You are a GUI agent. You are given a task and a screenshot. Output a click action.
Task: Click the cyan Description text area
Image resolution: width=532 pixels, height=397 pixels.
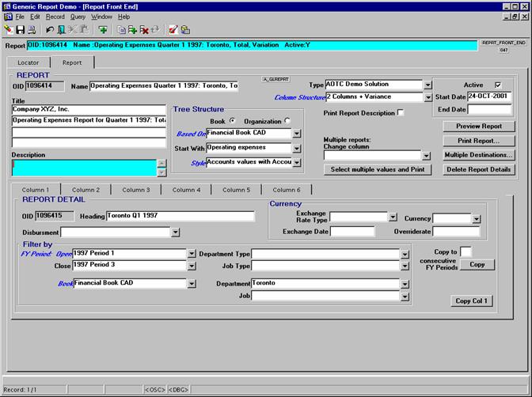84,168
